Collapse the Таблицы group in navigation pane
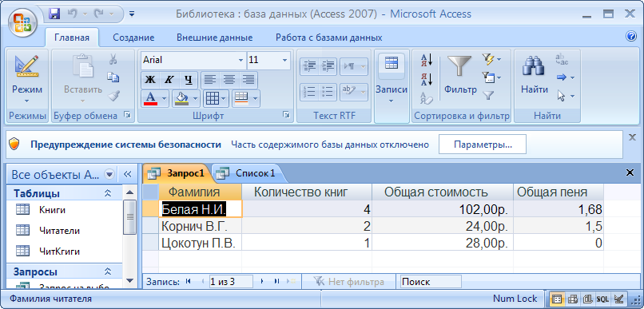The width and height of the screenshot is (644, 309). point(108,193)
